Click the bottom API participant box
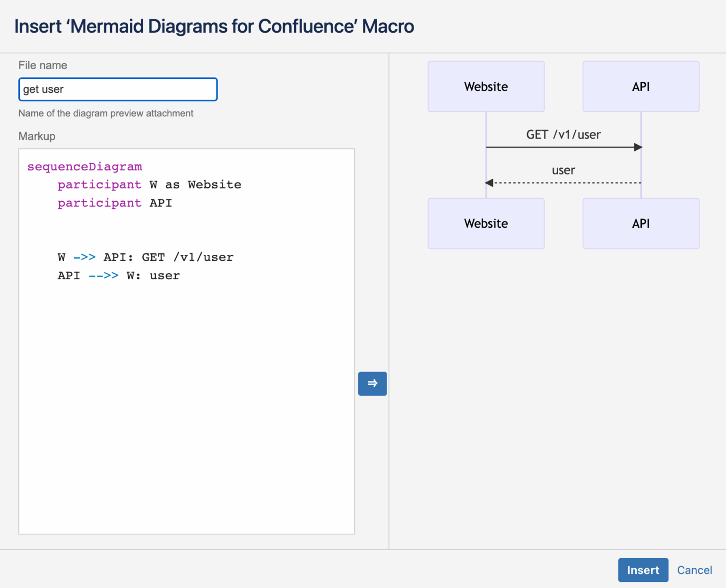Viewport: 726px width, 588px height. coord(640,223)
